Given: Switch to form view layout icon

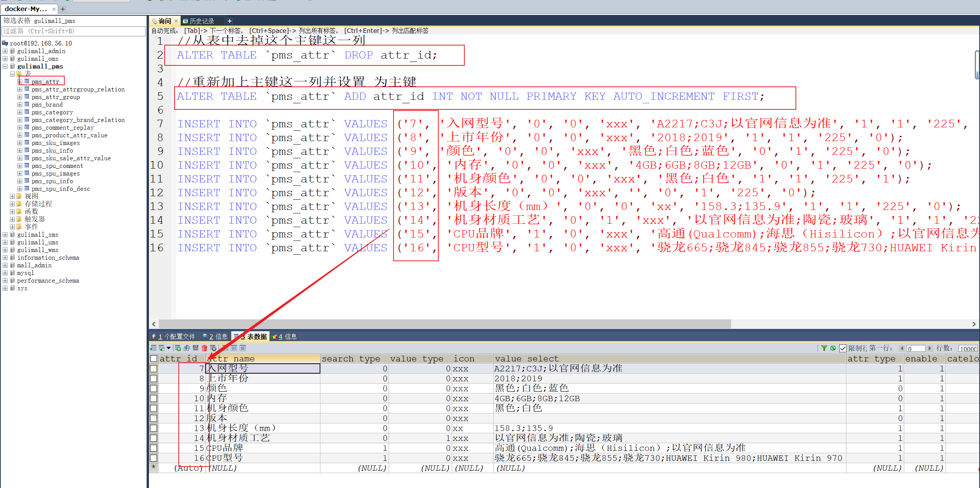Looking at the screenshot, I should 234,348.
